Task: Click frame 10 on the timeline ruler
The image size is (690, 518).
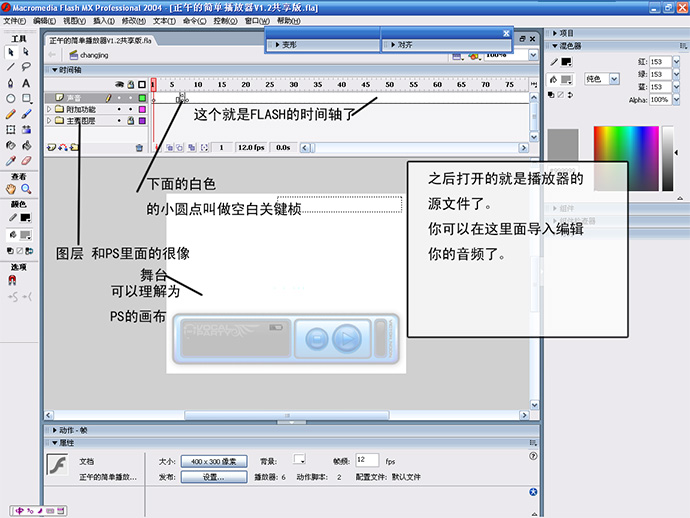Action: (x=198, y=84)
